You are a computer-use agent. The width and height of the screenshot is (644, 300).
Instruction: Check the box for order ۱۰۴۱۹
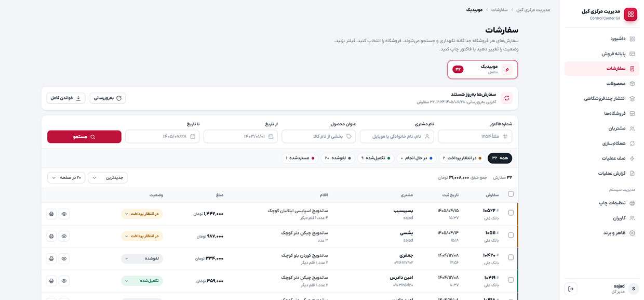(x=511, y=280)
